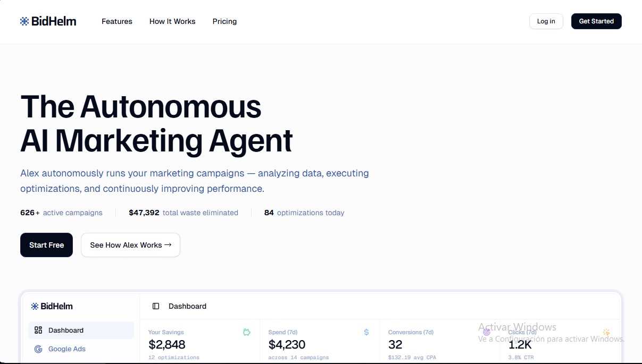
Task: Toggle the sidebar panel icon beside Dashboard
Action: coord(156,306)
